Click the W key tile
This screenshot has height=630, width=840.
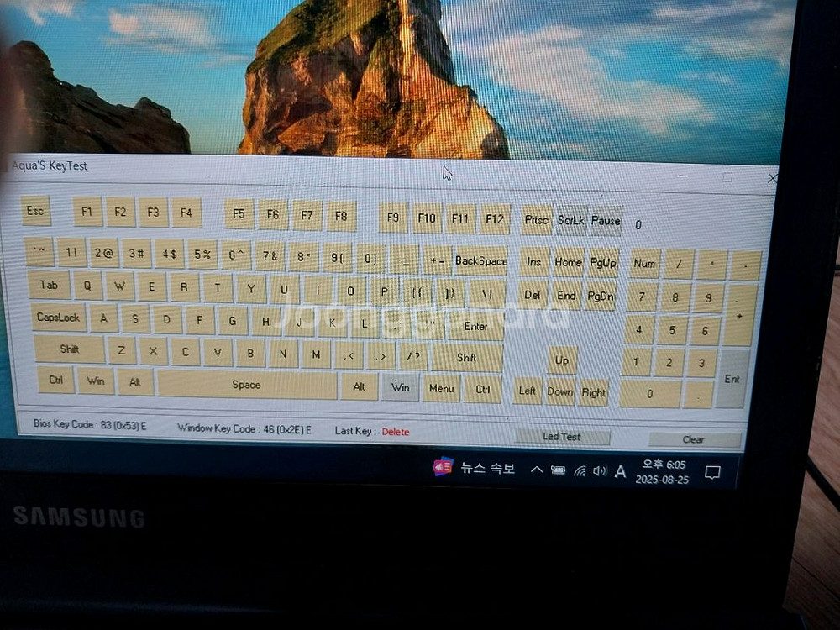[120, 286]
